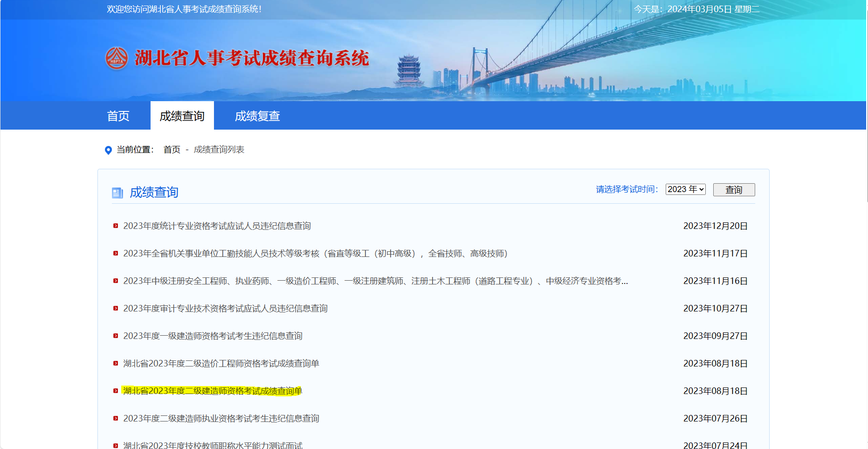Screen dimensions: 868x449
Task: Click the 首页 breadcrumb link
Action: pyautogui.click(x=172, y=150)
